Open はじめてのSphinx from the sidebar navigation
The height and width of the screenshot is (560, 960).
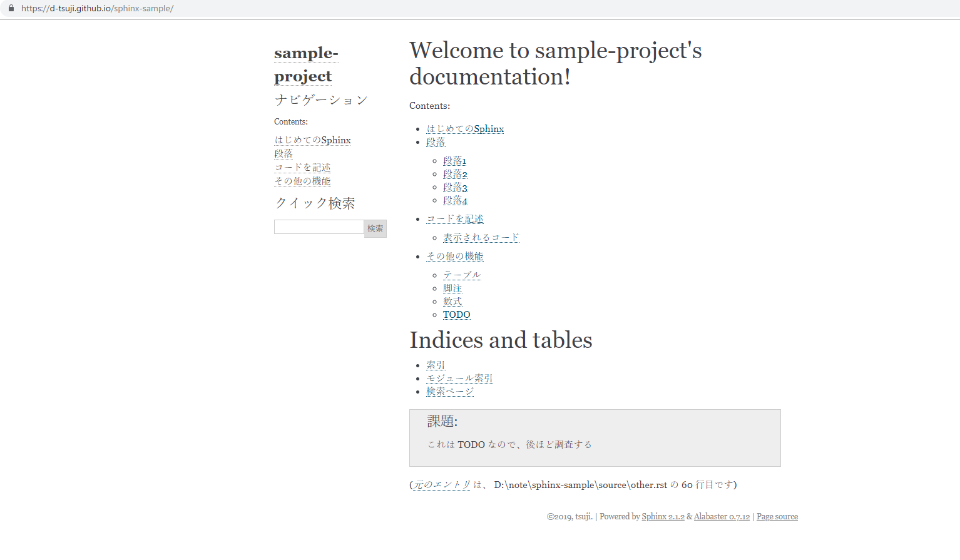click(312, 140)
